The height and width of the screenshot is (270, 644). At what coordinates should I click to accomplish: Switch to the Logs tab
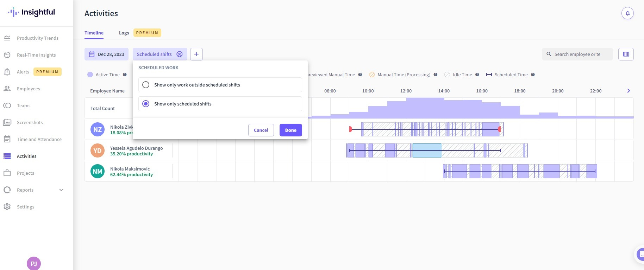pos(124,33)
